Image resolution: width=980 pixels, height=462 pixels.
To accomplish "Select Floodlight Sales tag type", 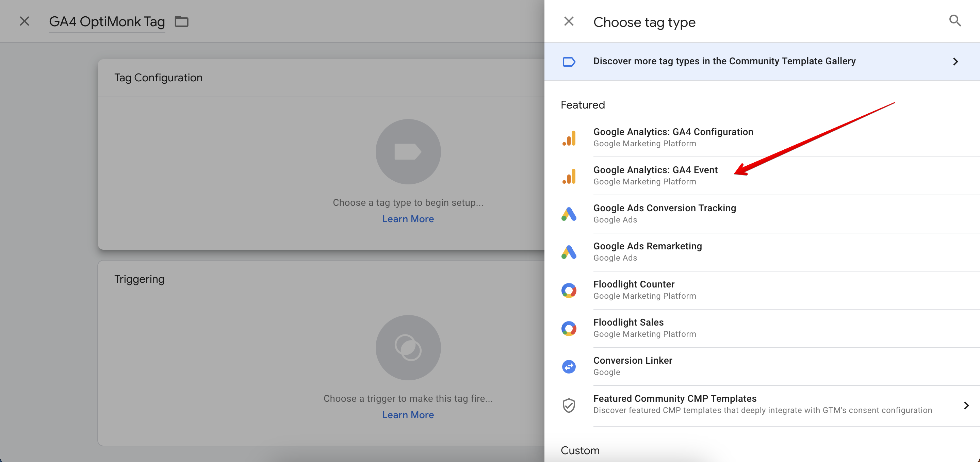I will click(x=762, y=328).
